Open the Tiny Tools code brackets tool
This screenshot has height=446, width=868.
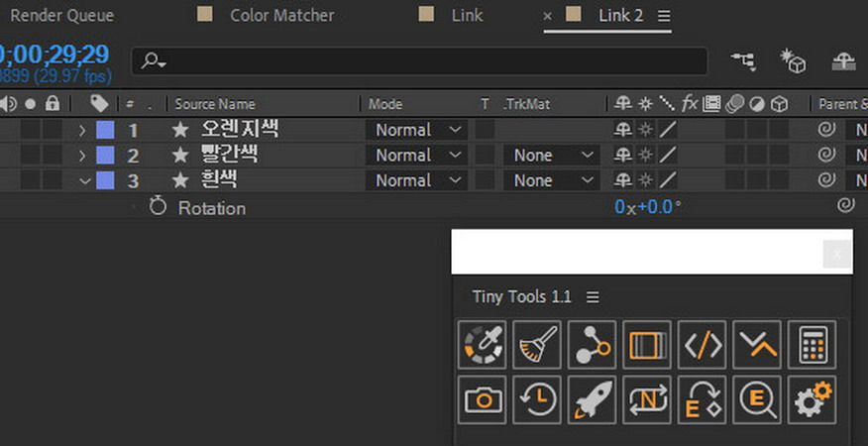(x=702, y=345)
